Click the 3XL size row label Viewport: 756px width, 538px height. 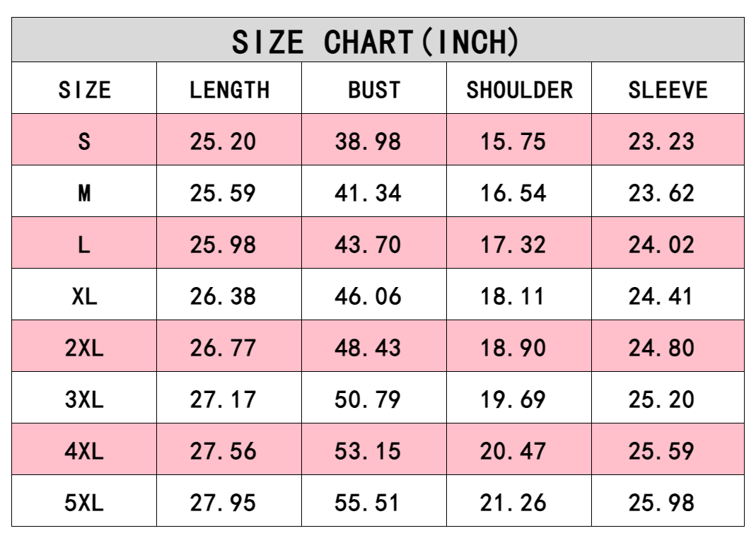pyautogui.click(x=84, y=399)
